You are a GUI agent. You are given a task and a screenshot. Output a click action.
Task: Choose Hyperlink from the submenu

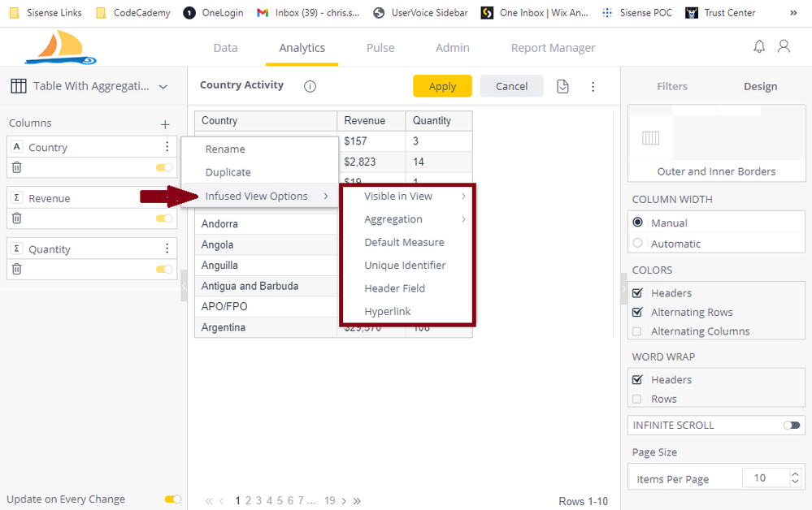coord(388,311)
